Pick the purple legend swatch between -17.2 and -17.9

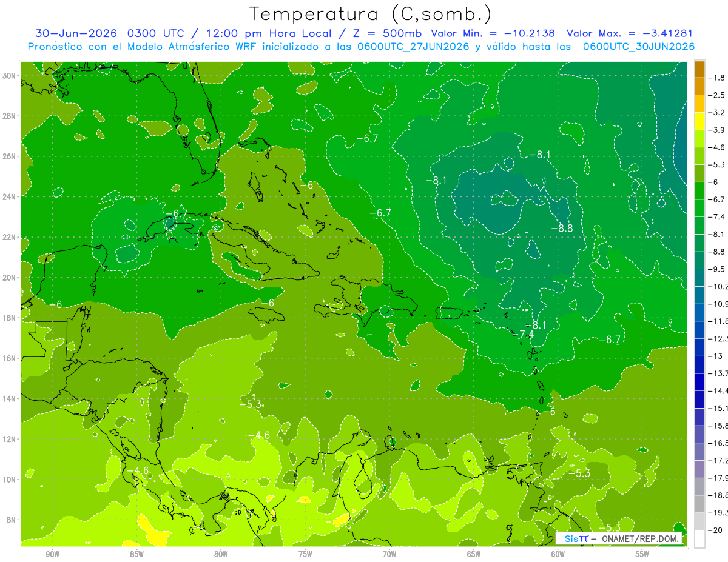tap(699, 469)
